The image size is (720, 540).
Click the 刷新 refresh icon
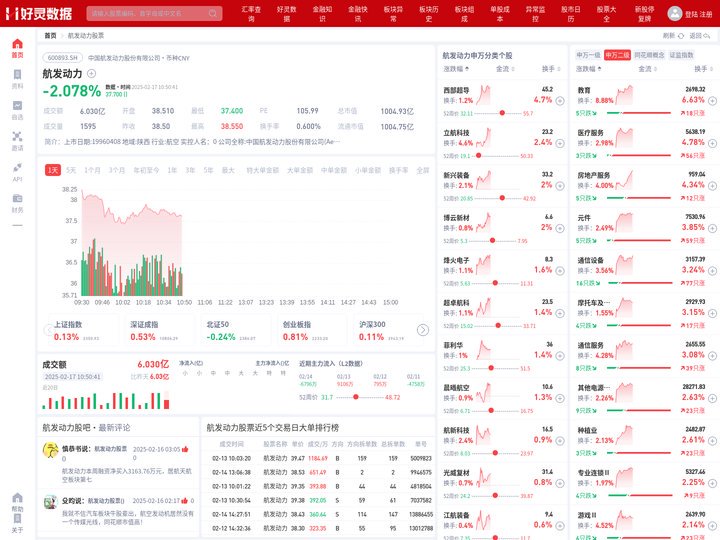point(681,36)
